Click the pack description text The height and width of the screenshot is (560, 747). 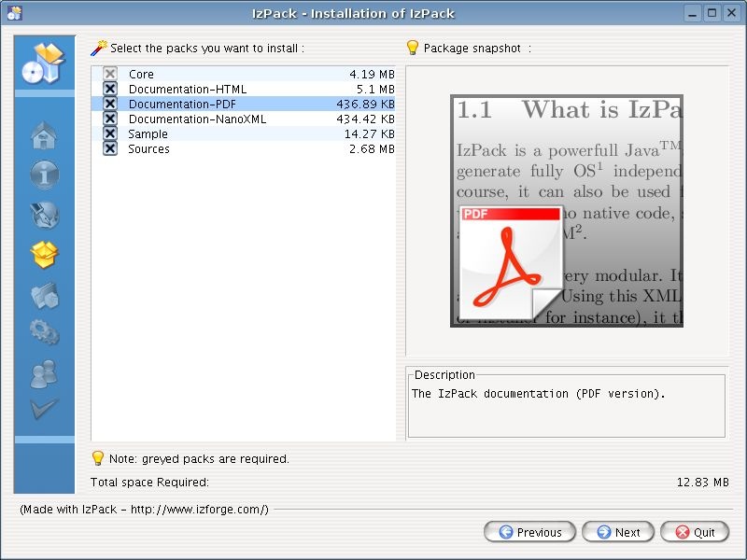click(x=538, y=394)
